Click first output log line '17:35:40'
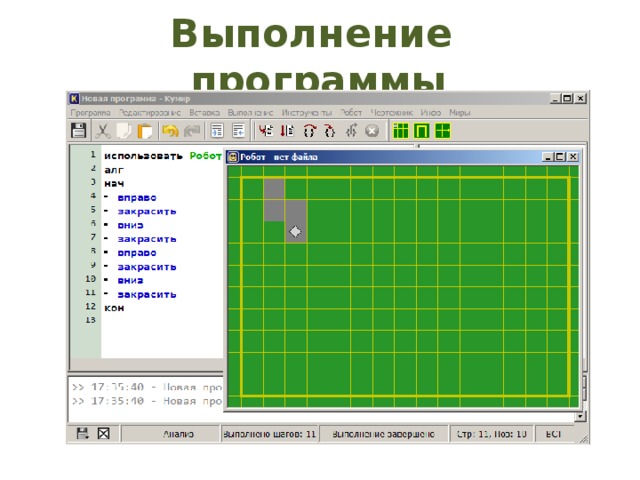Image resolution: width=640 pixels, height=480 pixels. click(x=147, y=387)
